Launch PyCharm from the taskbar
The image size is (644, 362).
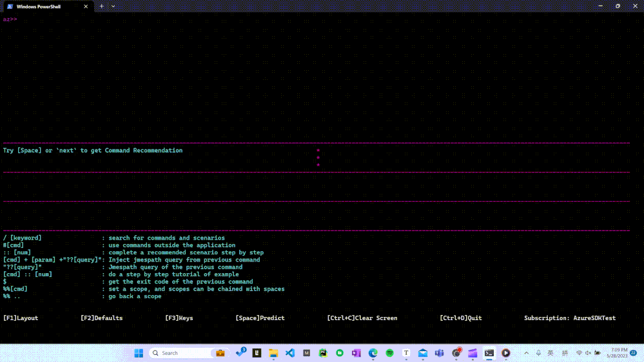323,353
